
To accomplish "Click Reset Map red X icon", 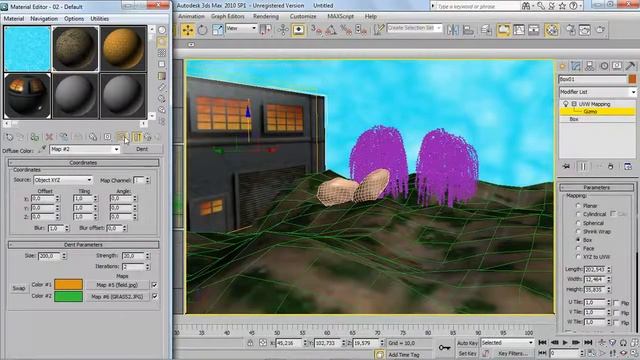I will [49, 137].
